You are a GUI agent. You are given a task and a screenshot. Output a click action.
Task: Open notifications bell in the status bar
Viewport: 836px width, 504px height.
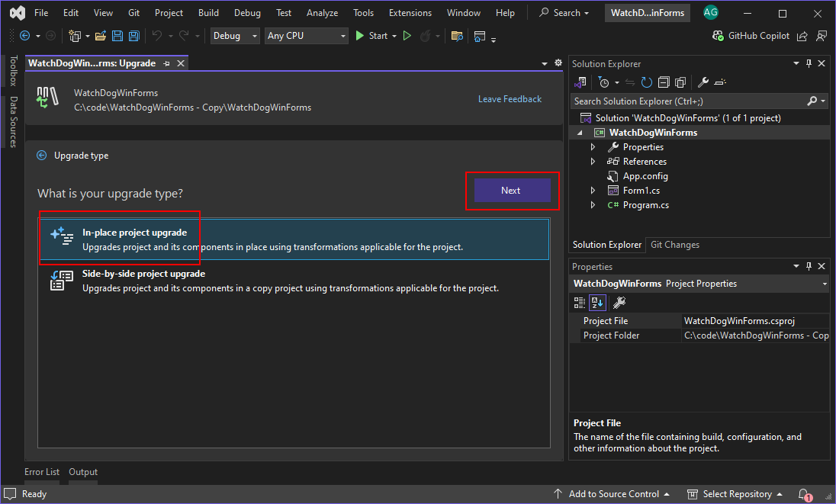pyautogui.click(x=804, y=494)
